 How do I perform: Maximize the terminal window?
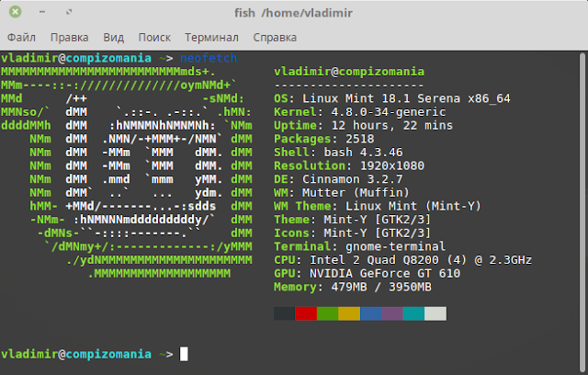pos(69,12)
